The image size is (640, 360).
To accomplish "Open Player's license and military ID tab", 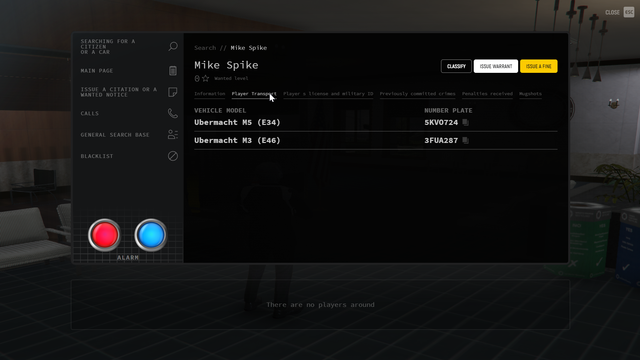I will pyautogui.click(x=328, y=94).
